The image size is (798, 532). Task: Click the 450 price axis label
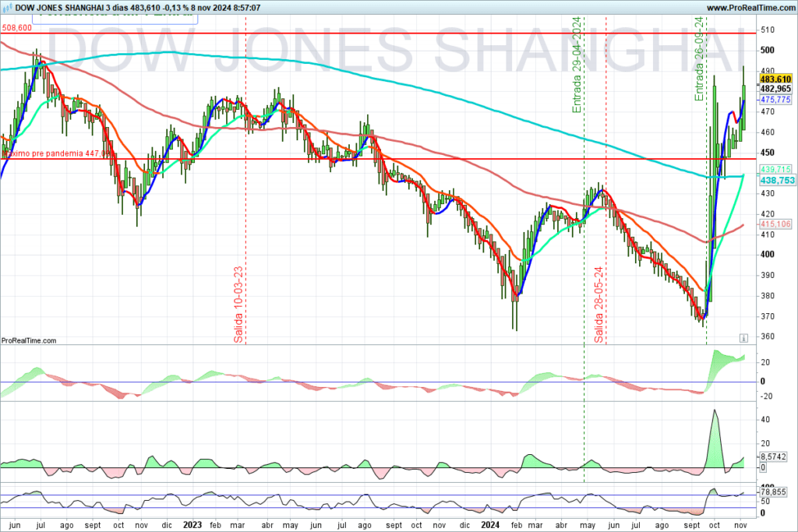coord(768,153)
